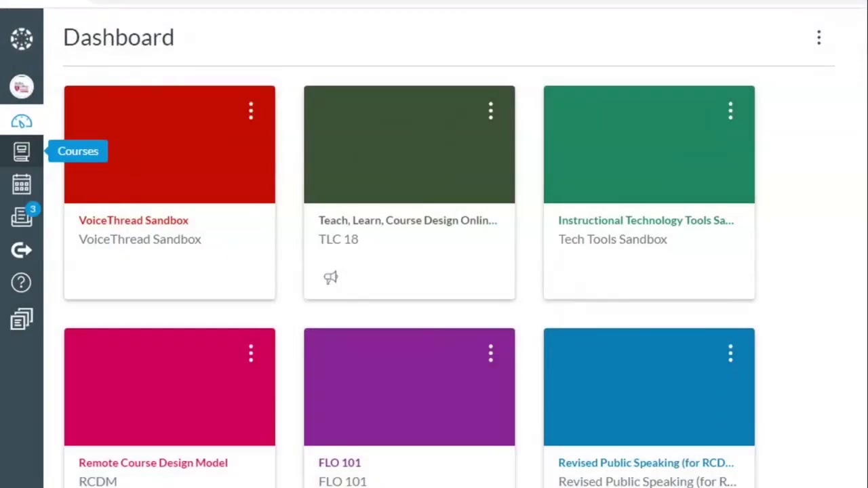868x488 pixels.
Task: Open the Account profile avatar
Action: [x=21, y=87]
